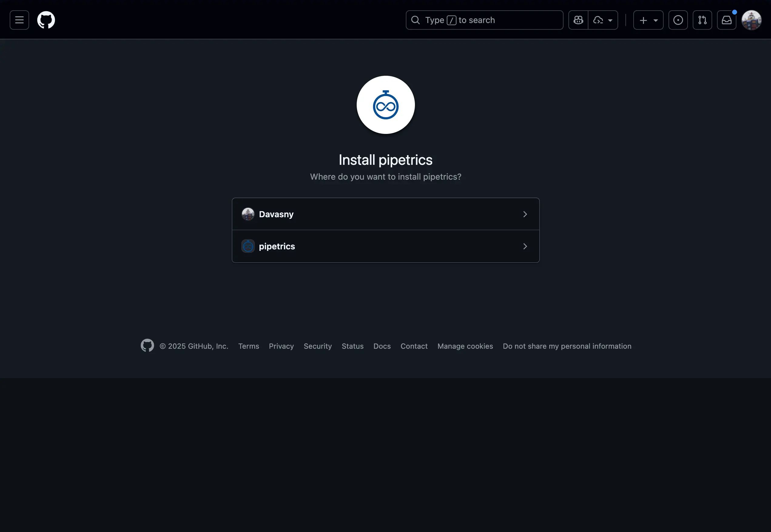Image resolution: width=771 pixels, height=532 pixels.
Task: Click the footer GitHub logo mark
Action: tap(147, 346)
